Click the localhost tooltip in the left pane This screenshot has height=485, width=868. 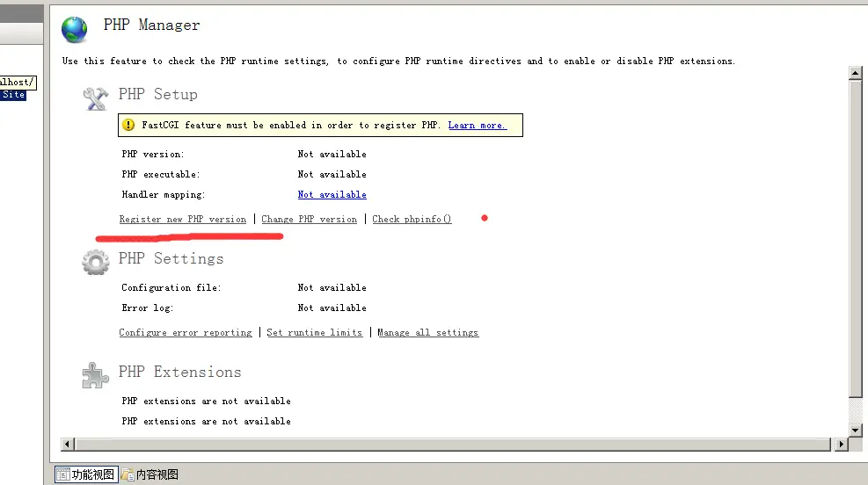(18, 83)
